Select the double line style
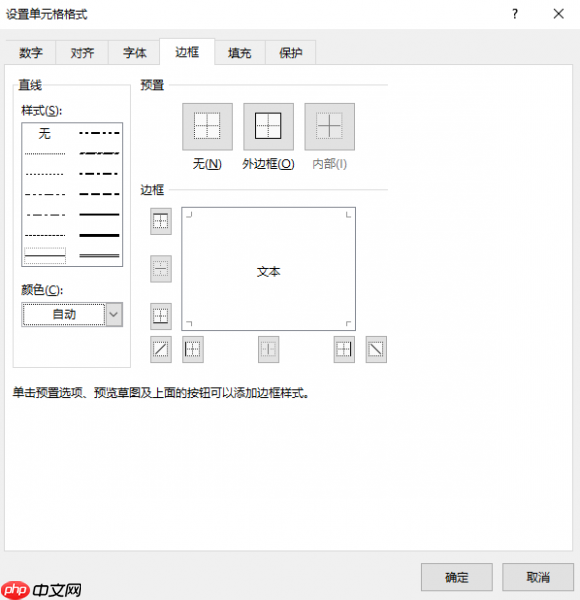Viewport: 580px width, 600px height. click(99, 255)
